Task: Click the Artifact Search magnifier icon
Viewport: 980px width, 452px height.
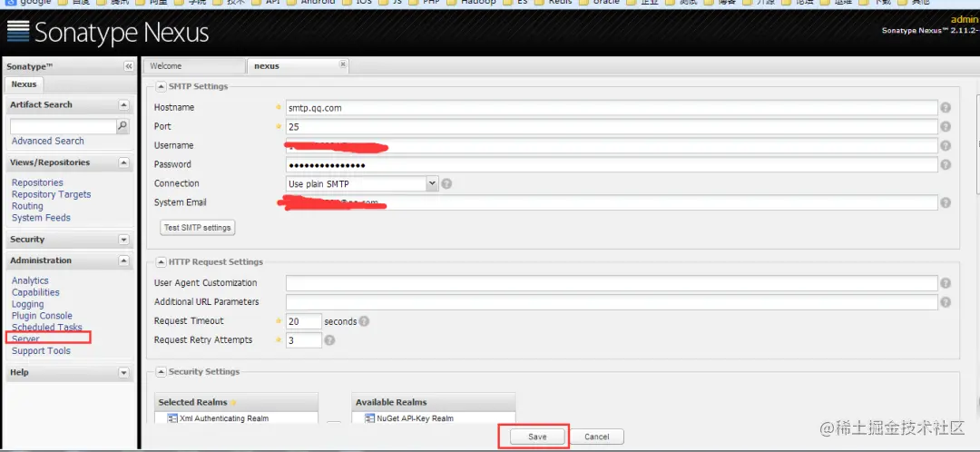Action: (x=123, y=126)
